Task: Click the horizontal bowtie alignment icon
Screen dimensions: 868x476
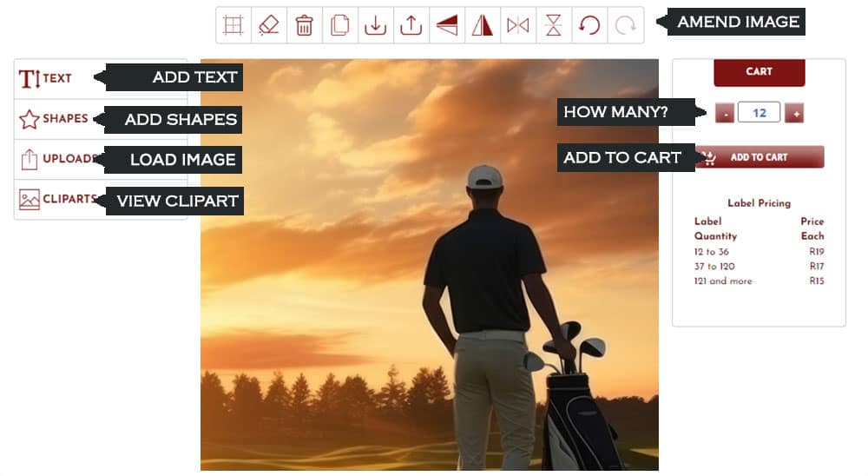Action: (517, 25)
